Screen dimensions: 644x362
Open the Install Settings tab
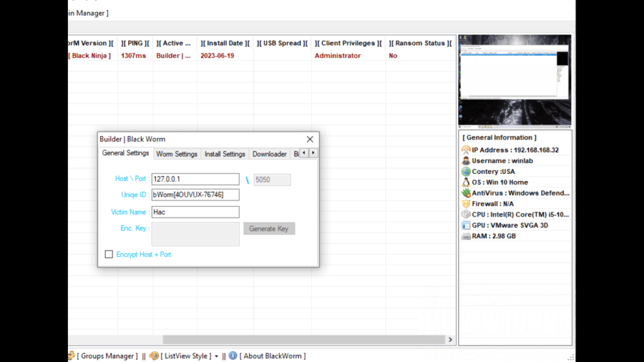[225, 154]
